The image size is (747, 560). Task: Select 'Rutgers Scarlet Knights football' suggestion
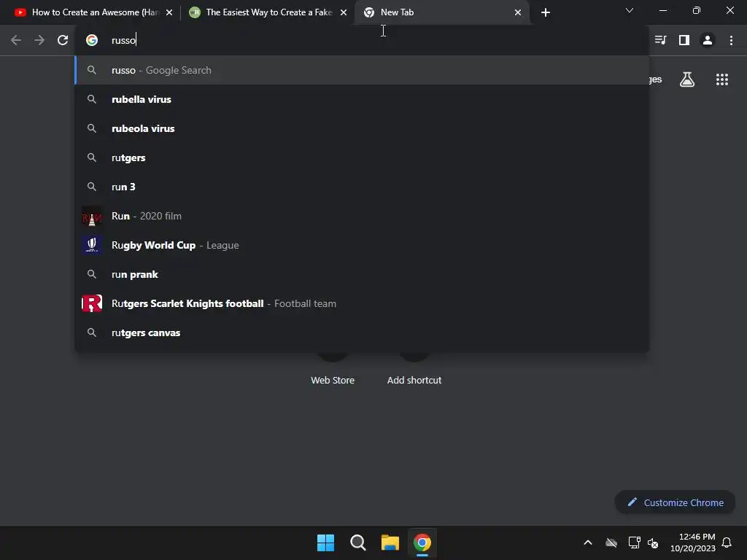362,303
